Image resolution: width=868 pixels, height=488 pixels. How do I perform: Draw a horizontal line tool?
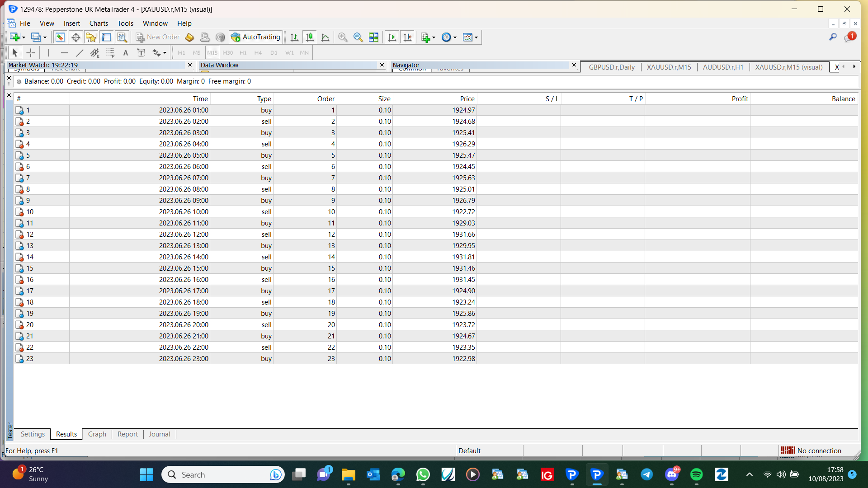pyautogui.click(x=64, y=53)
